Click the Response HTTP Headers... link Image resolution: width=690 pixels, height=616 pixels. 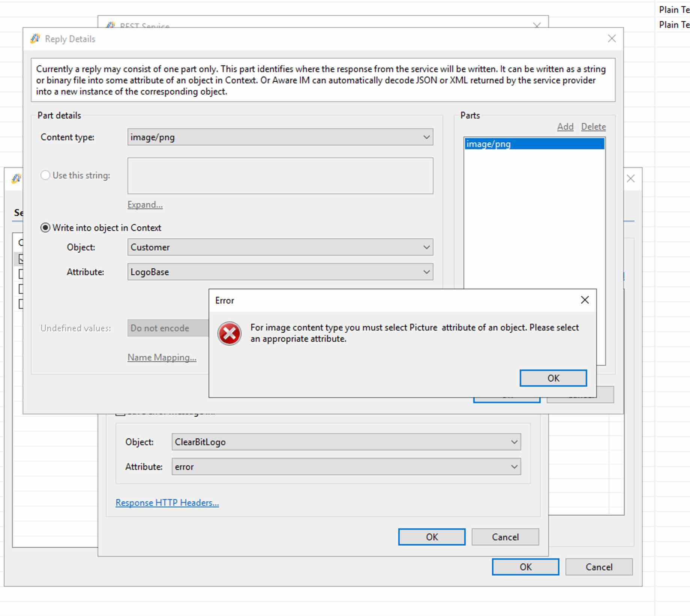pos(167,503)
